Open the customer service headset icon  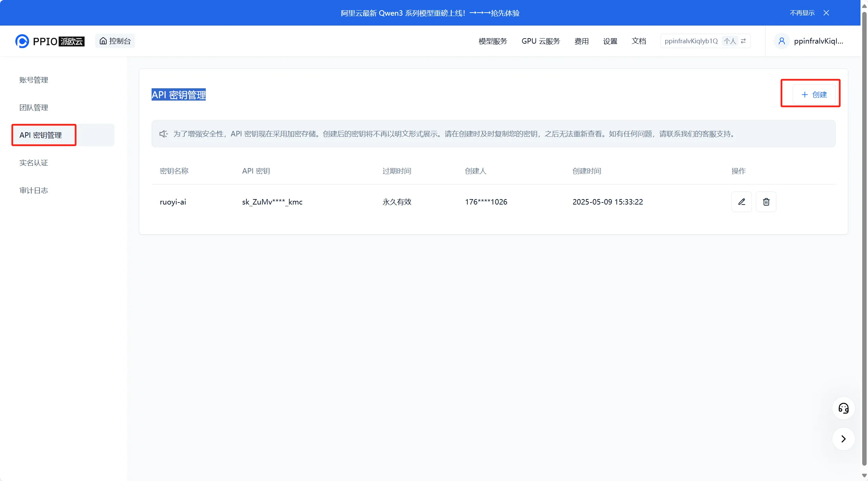coord(843,408)
